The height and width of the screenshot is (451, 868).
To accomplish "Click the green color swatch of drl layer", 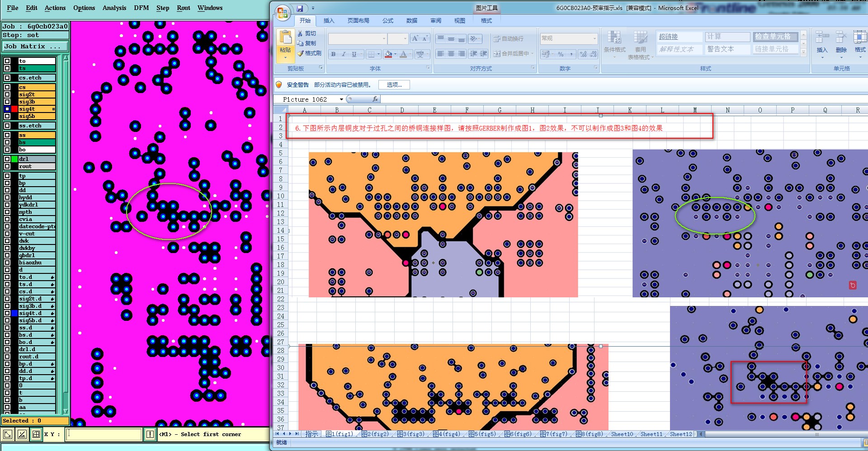I will point(14,159).
